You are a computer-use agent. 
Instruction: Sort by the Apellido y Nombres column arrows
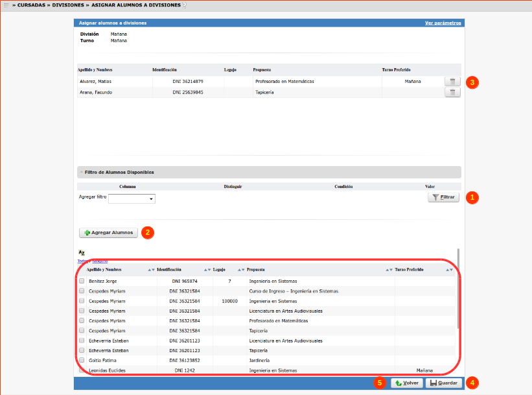click(151, 269)
